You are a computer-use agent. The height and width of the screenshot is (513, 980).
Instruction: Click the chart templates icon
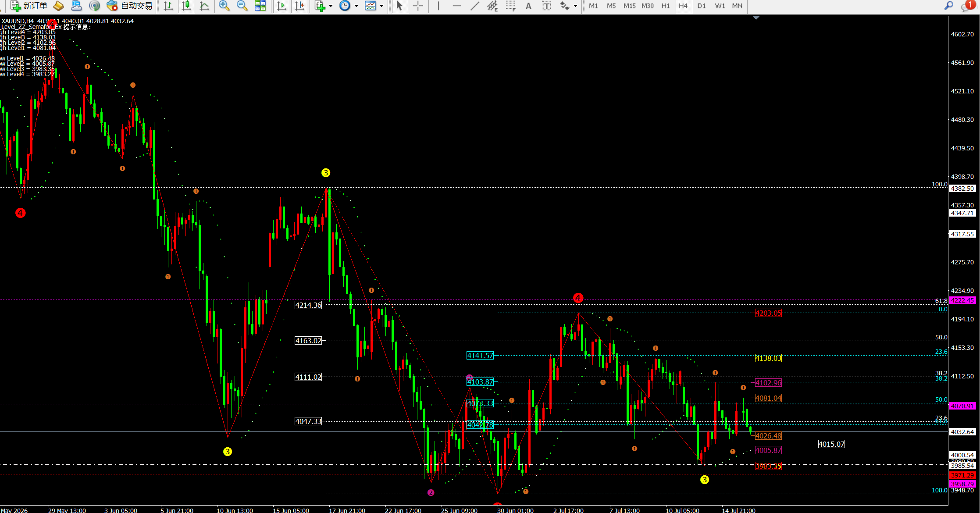(371, 6)
